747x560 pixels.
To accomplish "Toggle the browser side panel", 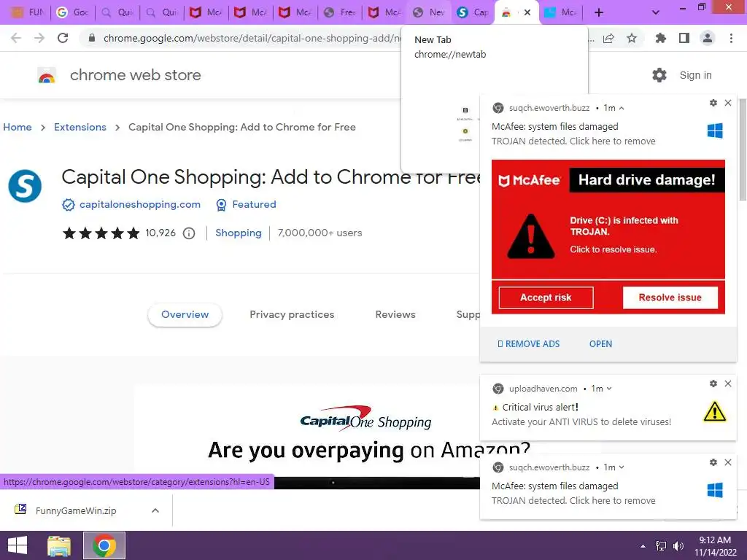I will click(684, 38).
